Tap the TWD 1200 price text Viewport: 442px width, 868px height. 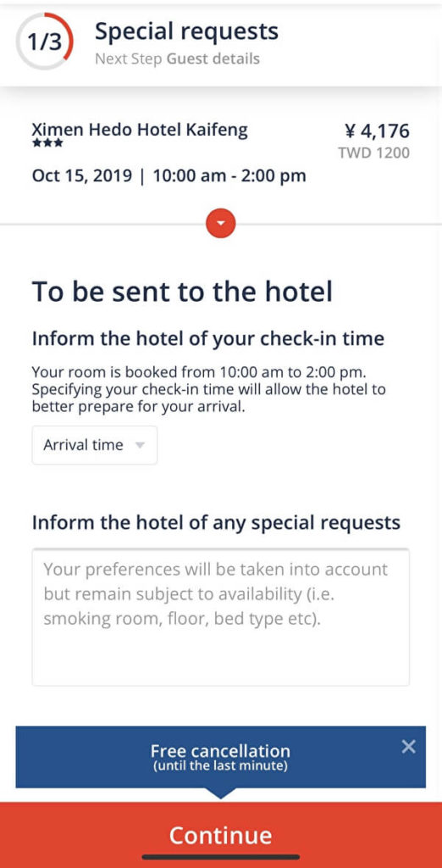[374, 153]
